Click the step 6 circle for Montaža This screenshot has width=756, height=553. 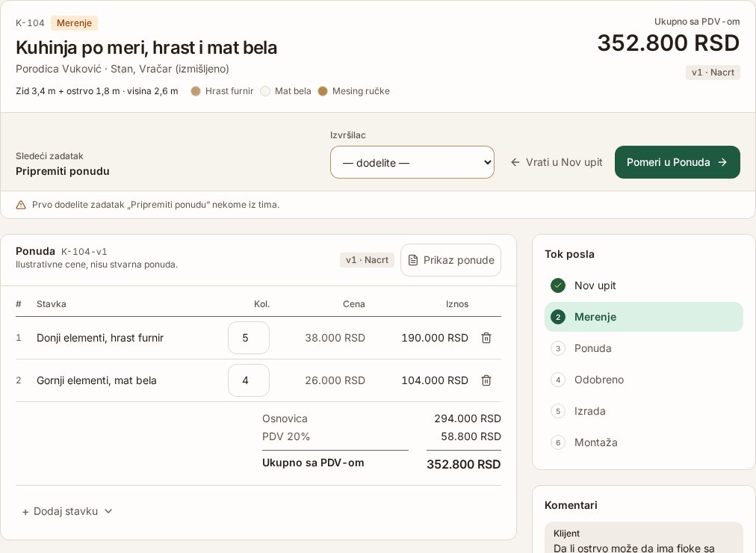click(x=558, y=442)
